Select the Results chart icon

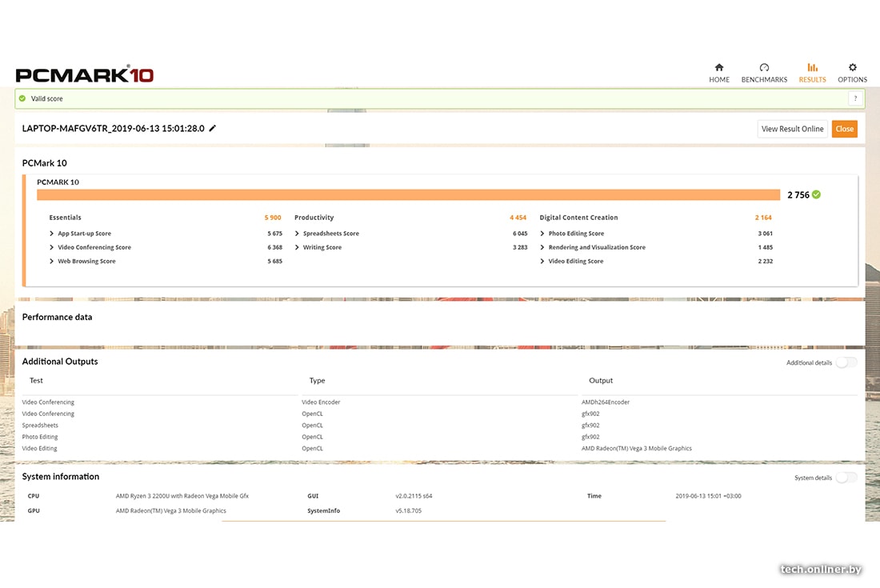pos(812,67)
